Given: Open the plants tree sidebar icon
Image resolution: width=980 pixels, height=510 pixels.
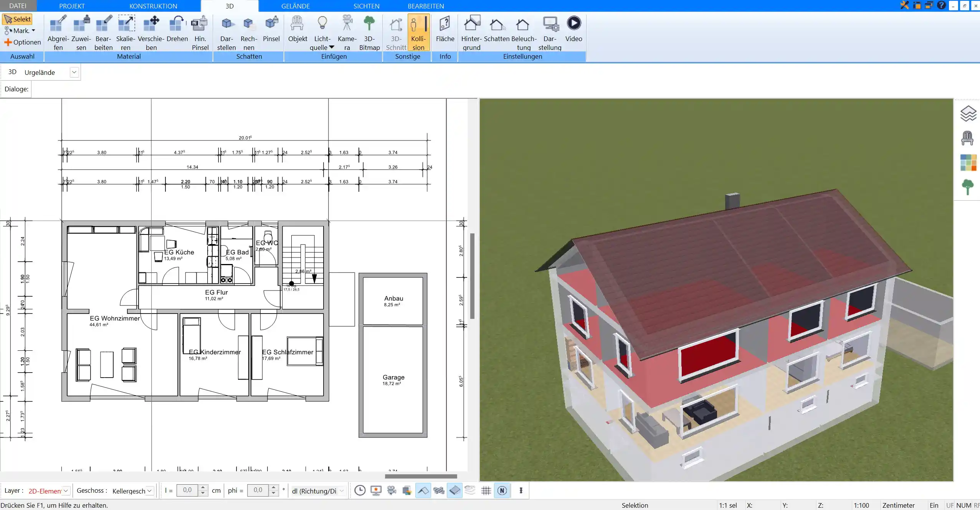Looking at the screenshot, I should (968, 187).
